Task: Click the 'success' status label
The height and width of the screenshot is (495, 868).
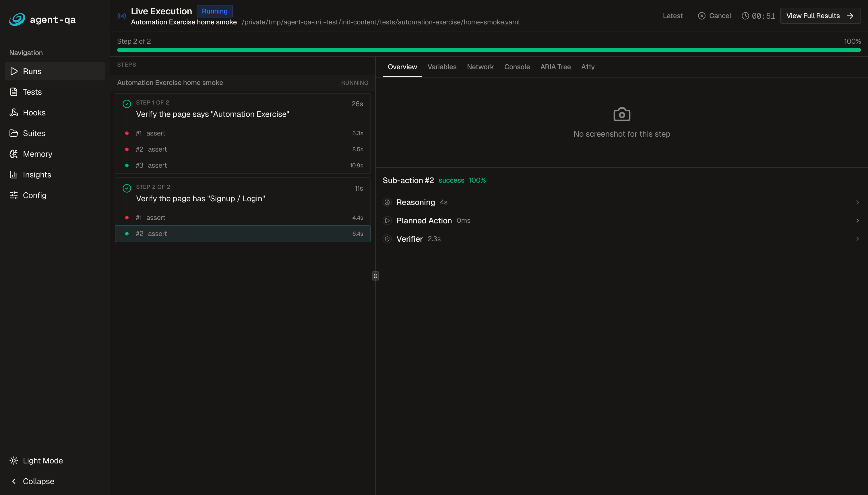Action: pyautogui.click(x=451, y=181)
